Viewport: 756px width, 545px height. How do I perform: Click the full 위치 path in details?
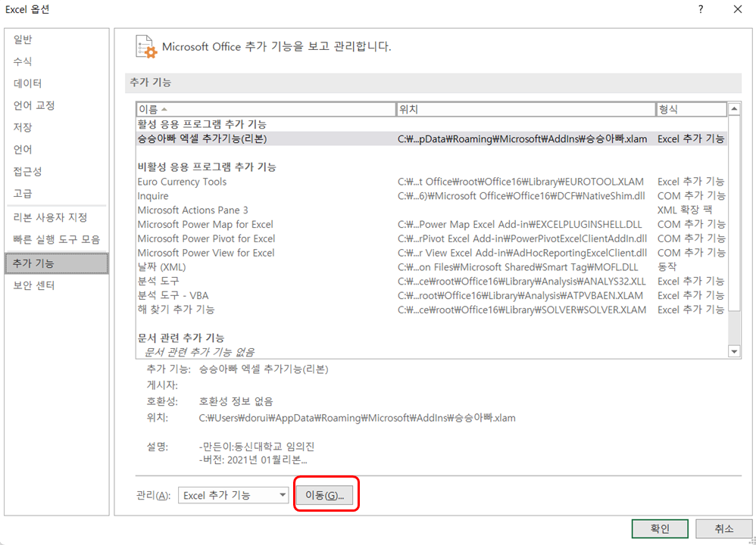(358, 418)
